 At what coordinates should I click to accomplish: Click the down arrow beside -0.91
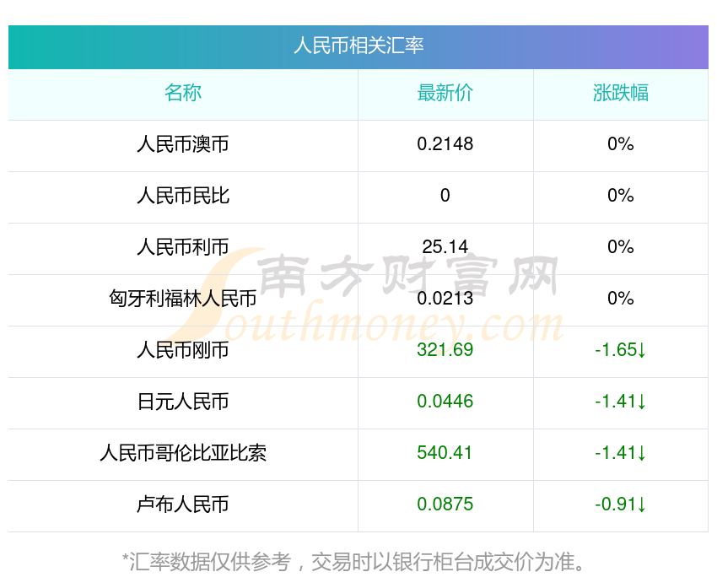[x=642, y=504]
